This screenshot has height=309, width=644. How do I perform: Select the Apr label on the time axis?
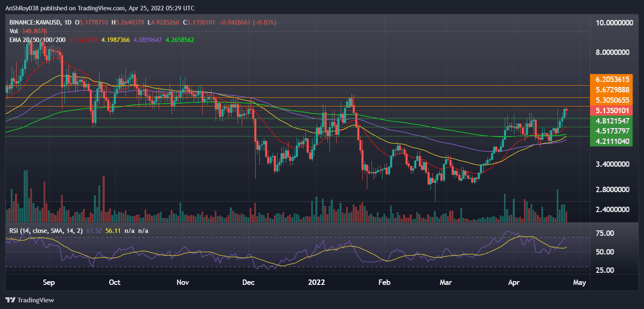514,282
